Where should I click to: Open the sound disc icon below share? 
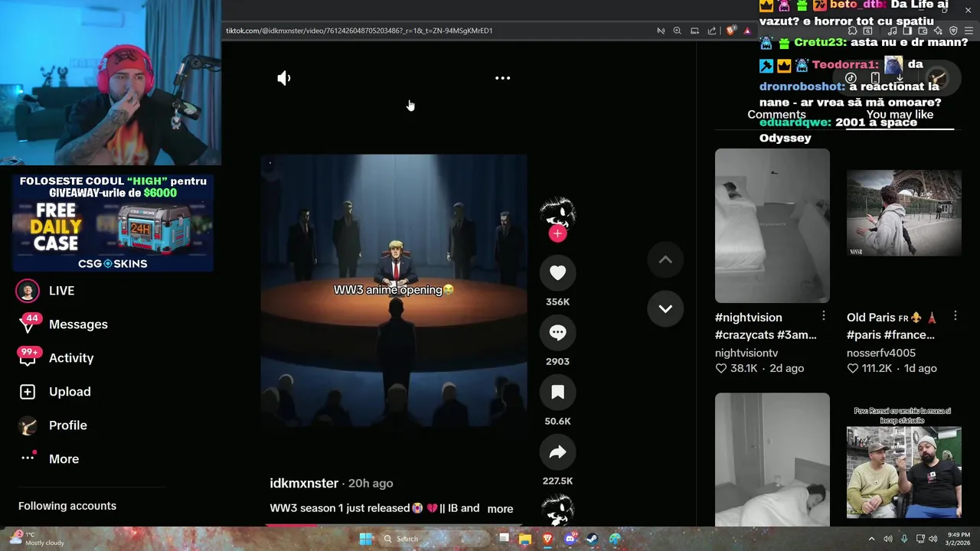[x=557, y=510]
